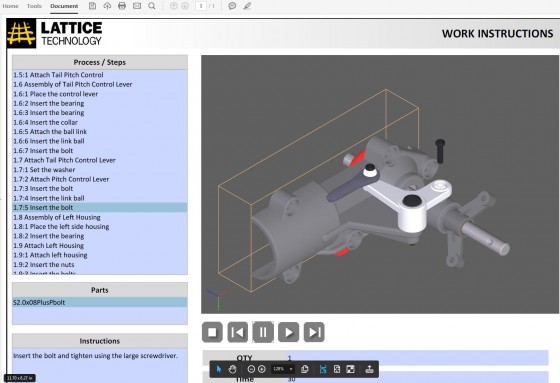
Task: Open the search magnifier tool
Action: click(x=152, y=6)
